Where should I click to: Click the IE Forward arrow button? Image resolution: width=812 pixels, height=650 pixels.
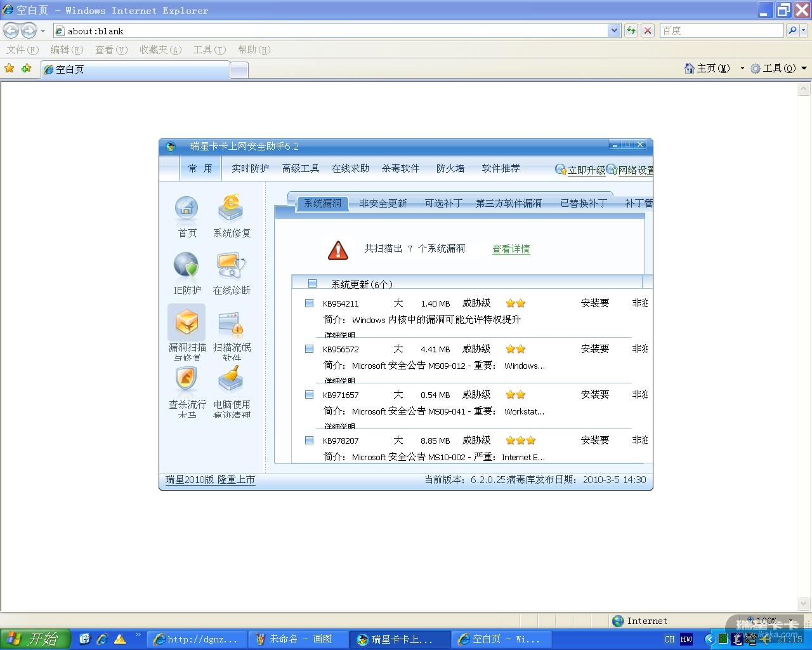[x=29, y=30]
